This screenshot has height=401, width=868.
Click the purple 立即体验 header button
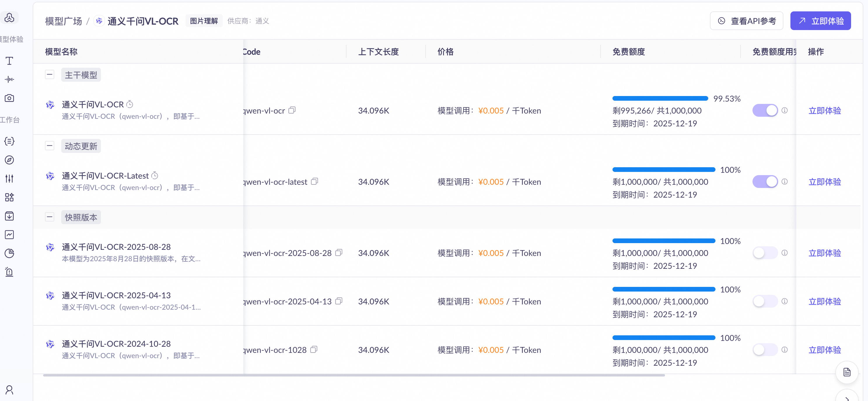(x=820, y=21)
